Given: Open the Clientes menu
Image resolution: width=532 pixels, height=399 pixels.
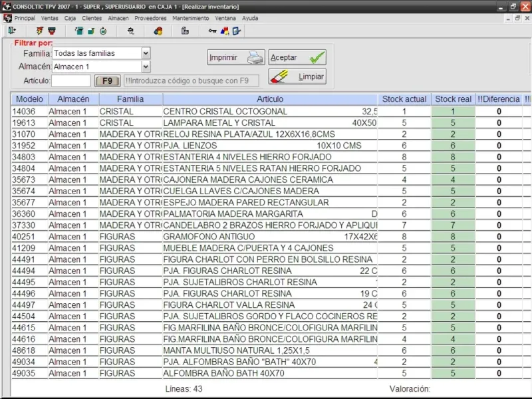Looking at the screenshot, I should coord(92,19).
